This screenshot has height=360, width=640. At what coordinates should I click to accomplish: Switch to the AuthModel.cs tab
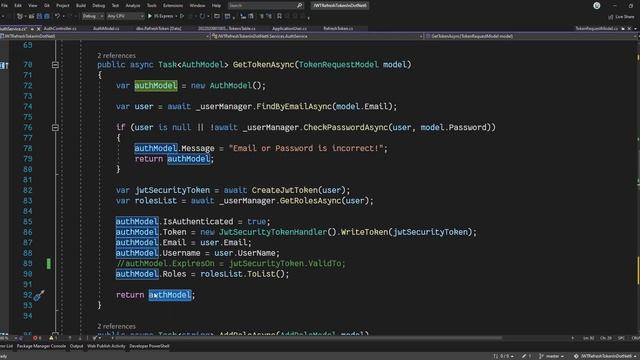click(x=106, y=29)
